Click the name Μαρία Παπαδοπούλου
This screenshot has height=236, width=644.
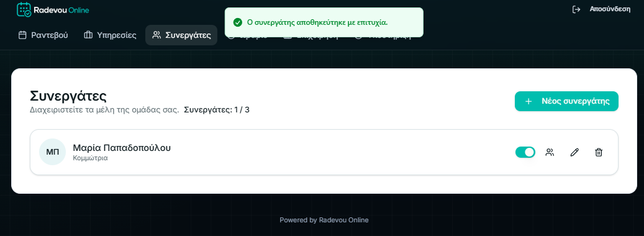122,148
